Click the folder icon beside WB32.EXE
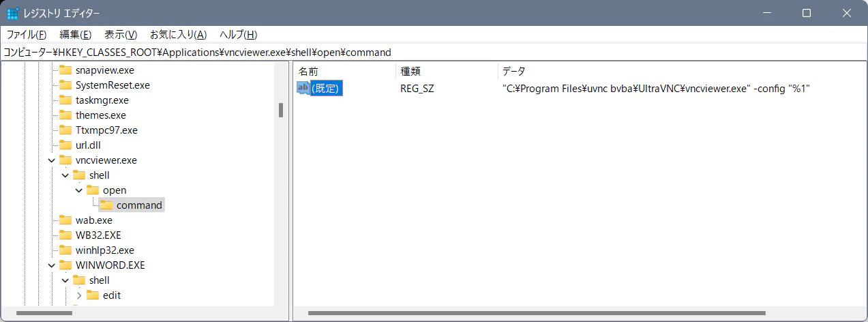Image resolution: width=868 pixels, height=322 pixels. (x=65, y=235)
